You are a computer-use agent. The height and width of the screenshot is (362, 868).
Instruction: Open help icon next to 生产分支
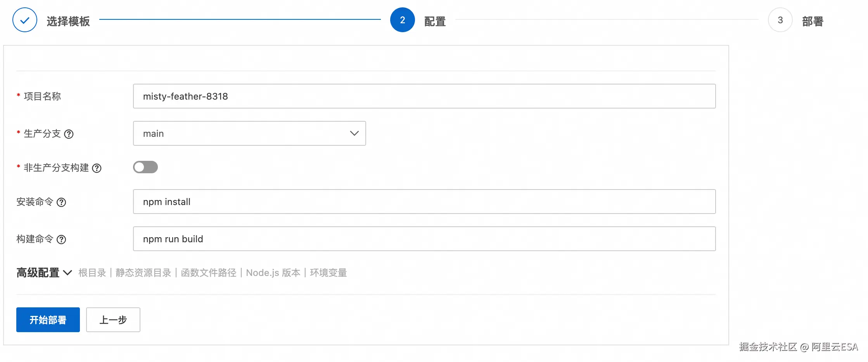point(69,134)
